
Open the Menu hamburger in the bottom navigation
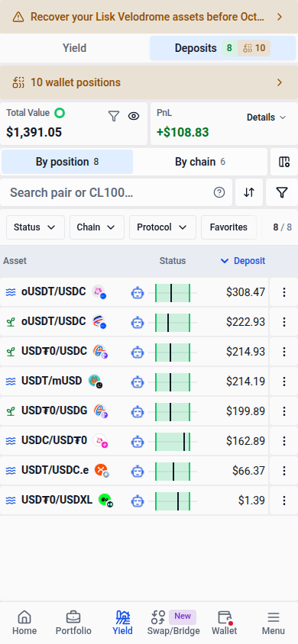coord(274,623)
